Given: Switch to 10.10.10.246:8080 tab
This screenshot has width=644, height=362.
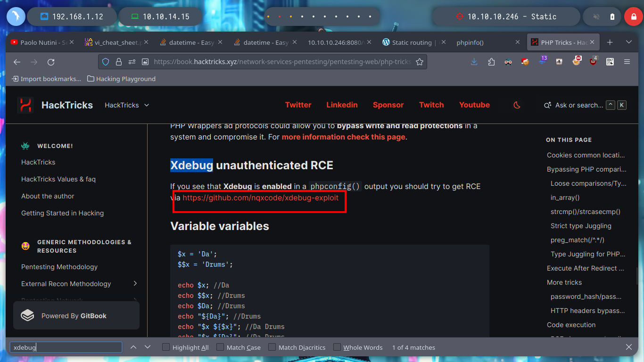Looking at the screenshot, I should pos(340,42).
